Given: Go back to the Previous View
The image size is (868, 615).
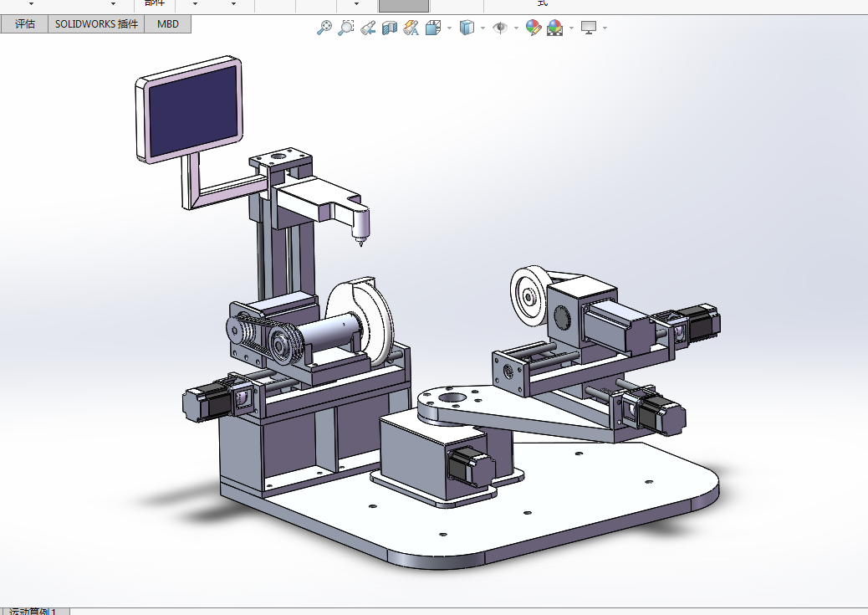Looking at the screenshot, I should click(368, 27).
